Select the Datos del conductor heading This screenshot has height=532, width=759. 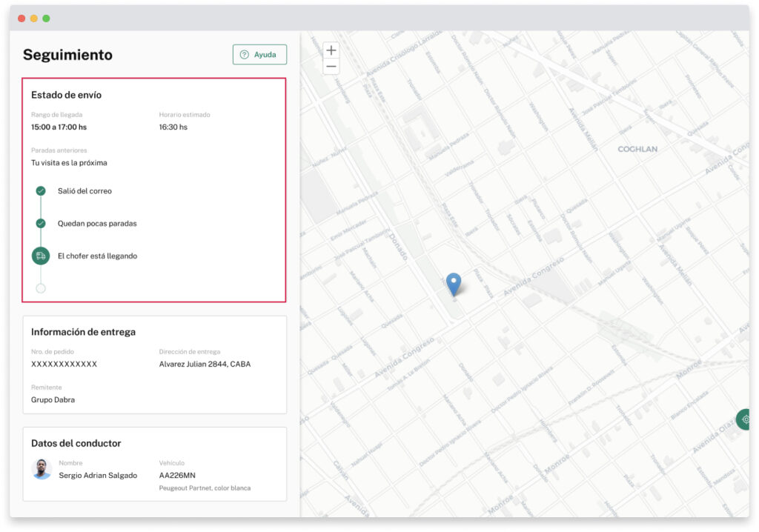(x=76, y=443)
